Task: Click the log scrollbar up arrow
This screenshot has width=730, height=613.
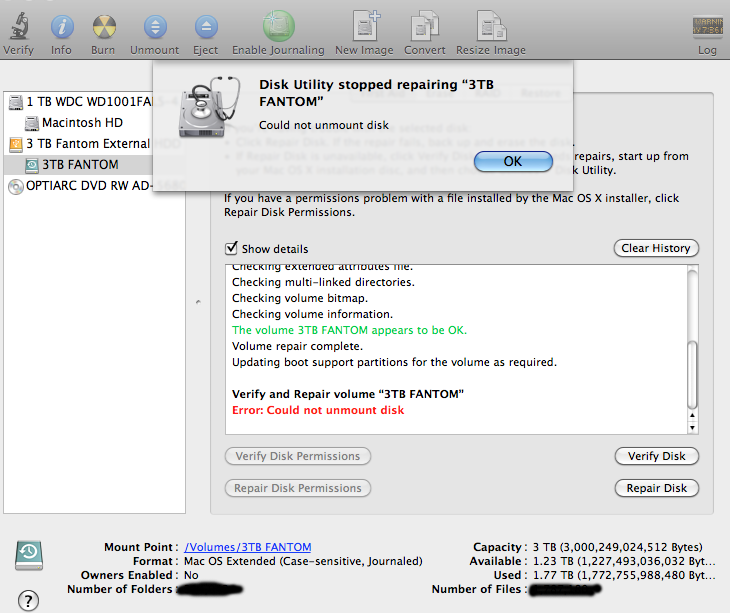Action: [692, 415]
